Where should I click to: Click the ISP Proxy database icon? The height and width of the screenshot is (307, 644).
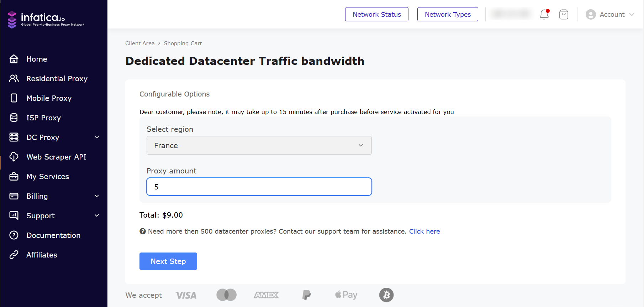point(14,118)
